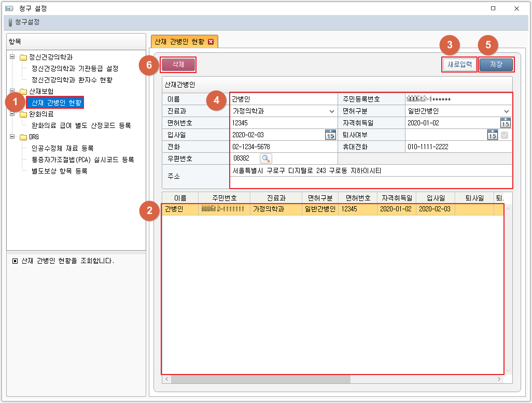Toggle the 퇴사여부 checkbox

click(505, 135)
